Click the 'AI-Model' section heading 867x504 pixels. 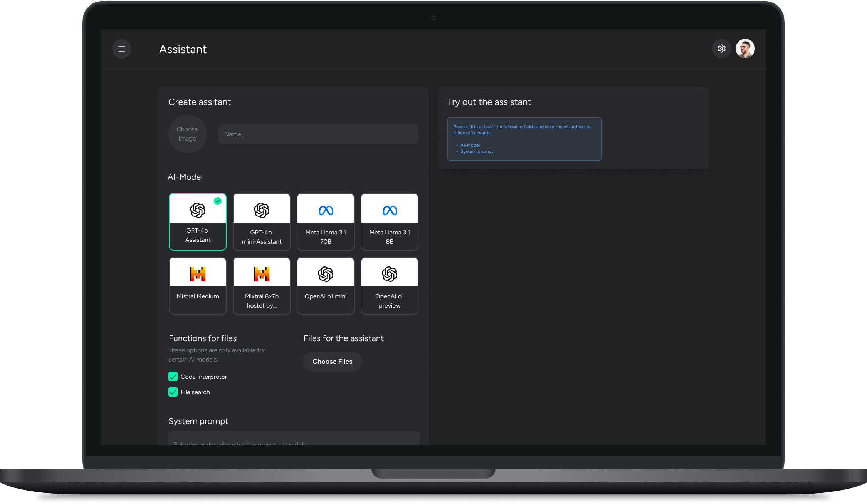point(185,177)
